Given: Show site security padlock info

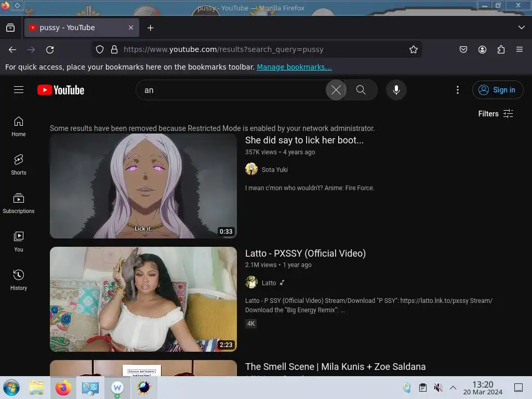Looking at the screenshot, I should point(114,49).
